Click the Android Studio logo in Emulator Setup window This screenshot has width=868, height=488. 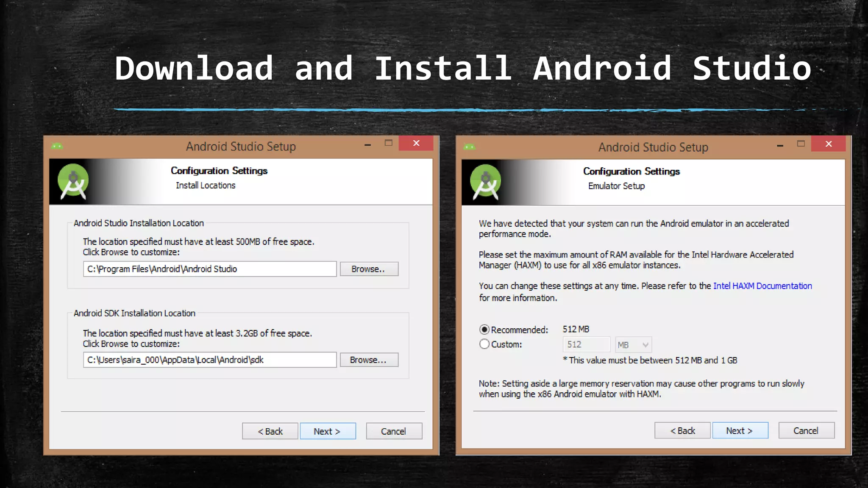486,182
